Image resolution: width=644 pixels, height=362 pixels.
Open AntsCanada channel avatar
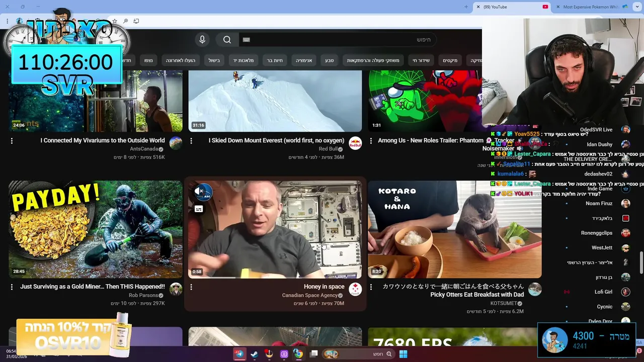(176, 143)
